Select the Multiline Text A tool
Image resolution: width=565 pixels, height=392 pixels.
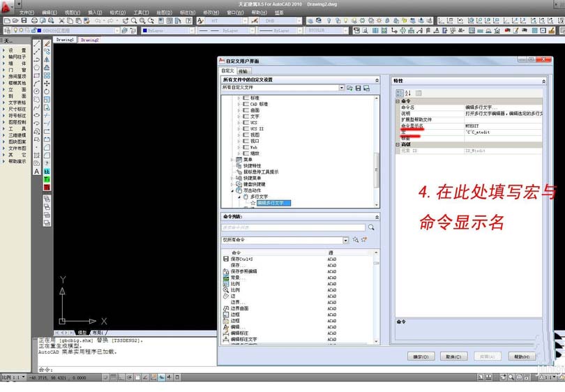pos(37,172)
